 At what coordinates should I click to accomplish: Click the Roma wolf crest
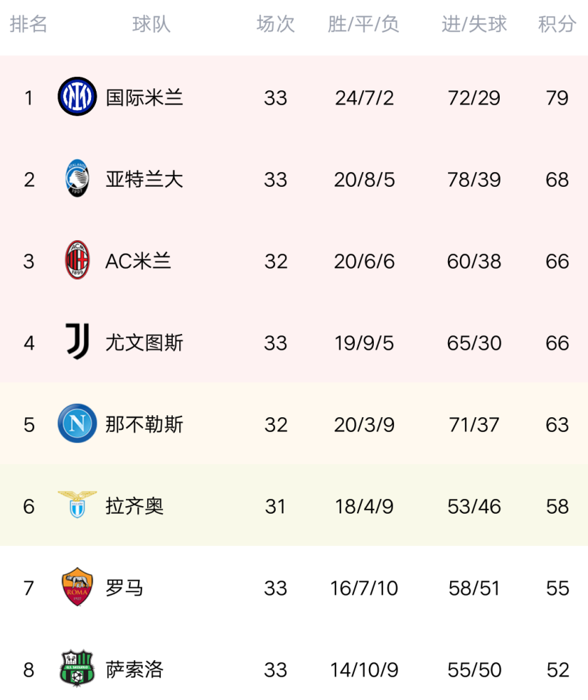[x=77, y=587]
